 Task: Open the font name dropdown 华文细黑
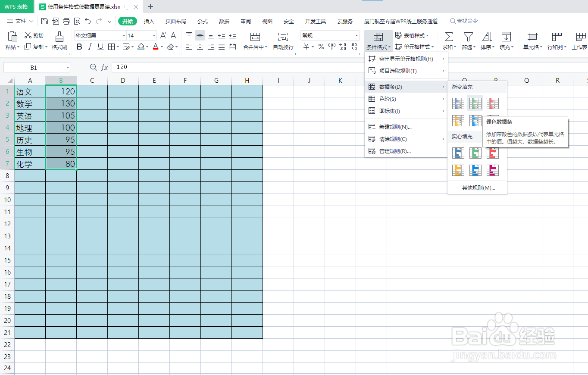click(x=124, y=36)
